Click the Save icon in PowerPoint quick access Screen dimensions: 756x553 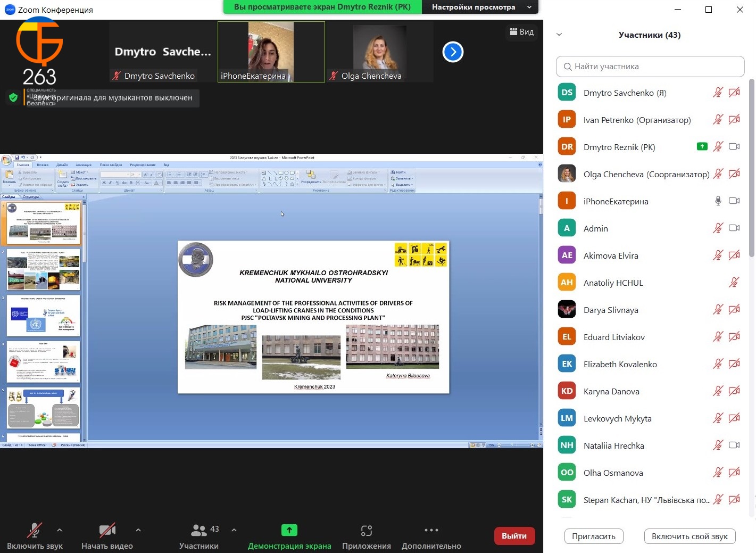[17, 158]
